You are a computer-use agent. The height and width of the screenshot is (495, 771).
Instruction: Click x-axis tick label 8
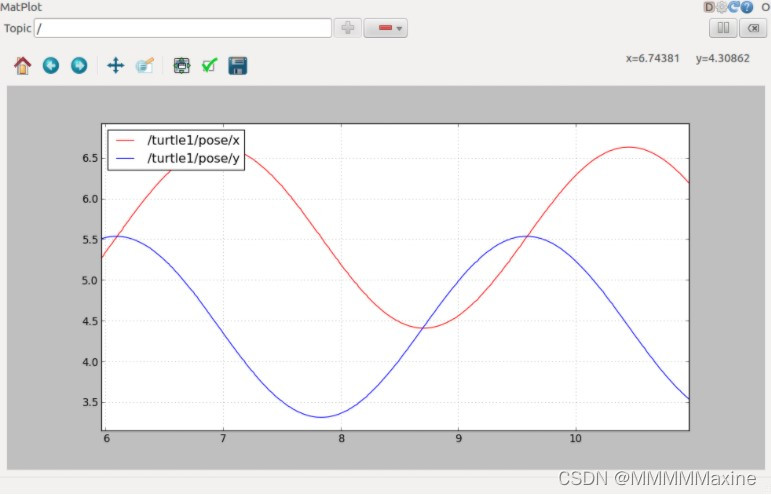click(x=341, y=438)
